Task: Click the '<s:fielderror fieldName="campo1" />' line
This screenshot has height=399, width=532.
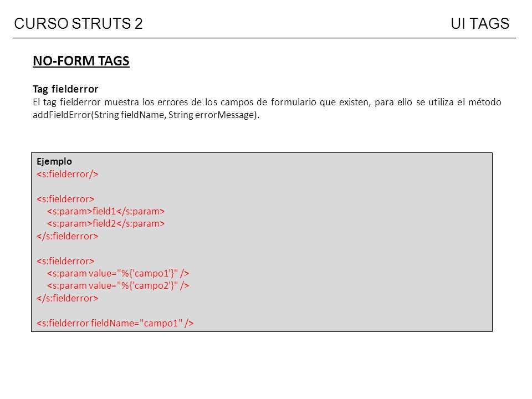Action: pyautogui.click(x=115, y=323)
